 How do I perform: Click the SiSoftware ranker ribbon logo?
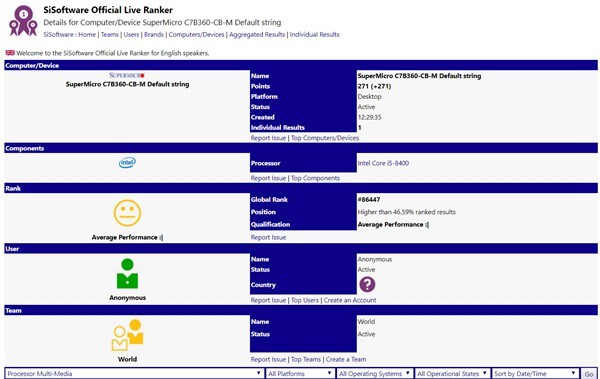click(23, 21)
